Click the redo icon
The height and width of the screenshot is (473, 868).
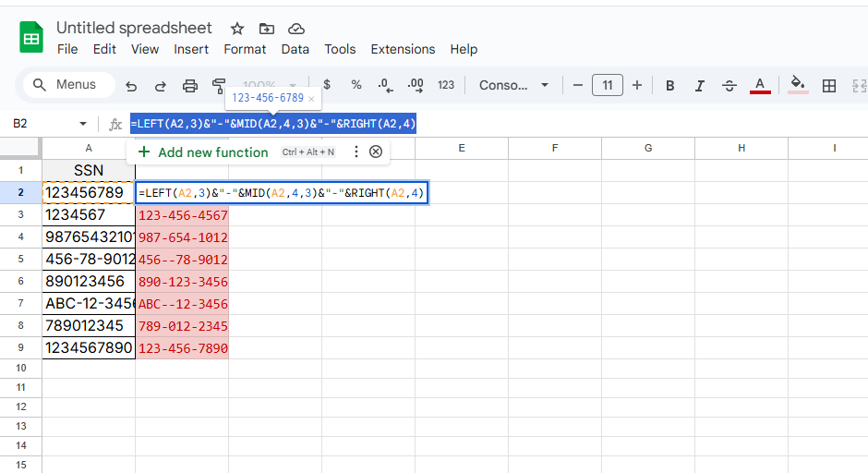click(161, 86)
